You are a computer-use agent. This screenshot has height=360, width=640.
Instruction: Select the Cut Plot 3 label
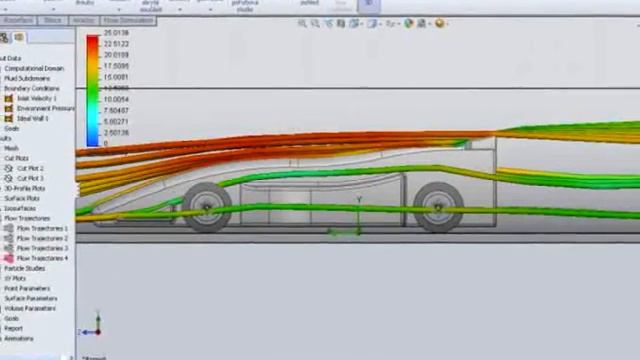click(x=30, y=178)
